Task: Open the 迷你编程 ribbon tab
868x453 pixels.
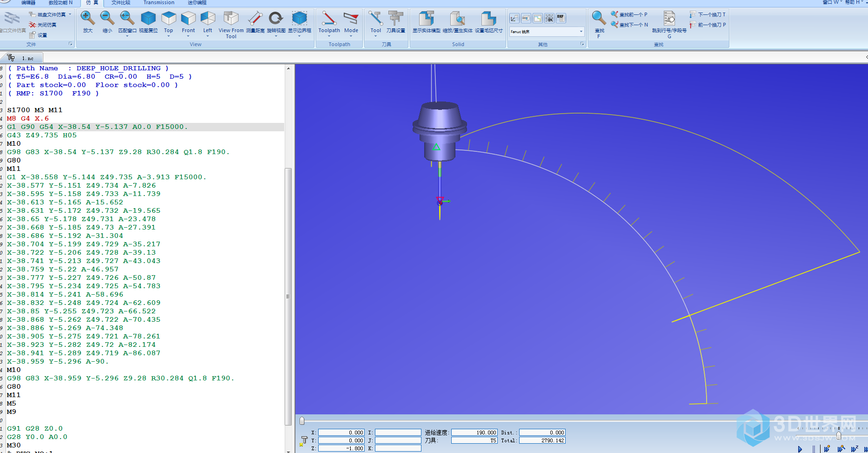Action: [x=197, y=3]
